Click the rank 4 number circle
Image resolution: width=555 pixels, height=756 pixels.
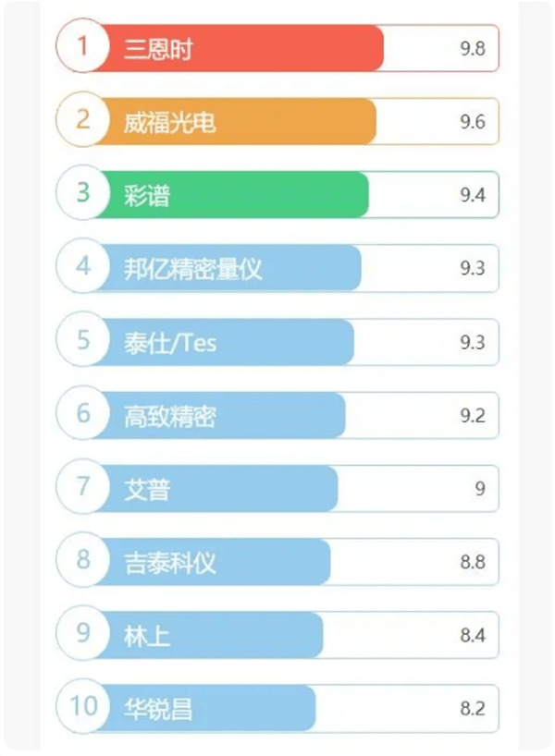point(83,267)
